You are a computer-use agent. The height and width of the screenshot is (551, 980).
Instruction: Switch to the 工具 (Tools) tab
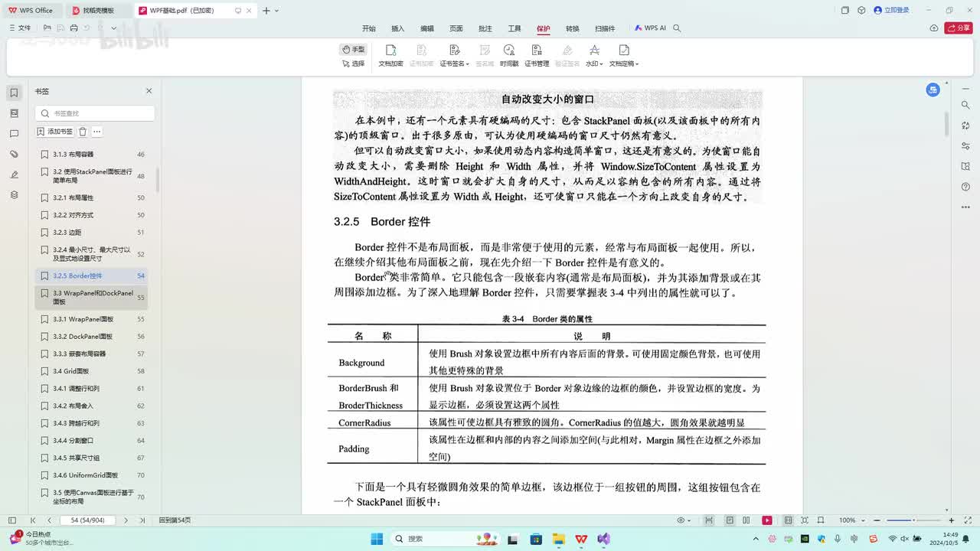[514, 28]
